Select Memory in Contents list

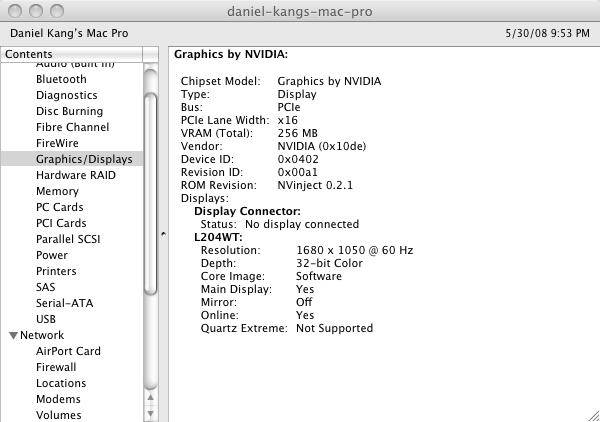click(57, 191)
